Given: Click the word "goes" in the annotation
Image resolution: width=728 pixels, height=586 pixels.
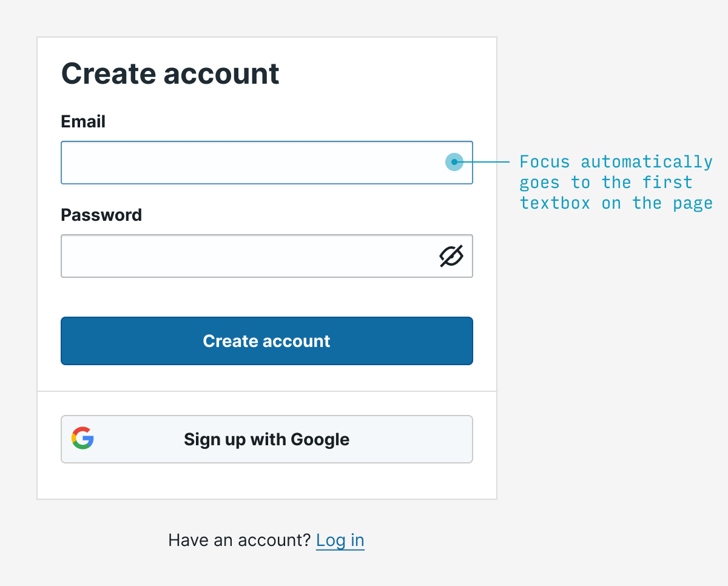Looking at the screenshot, I should [539, 182].
